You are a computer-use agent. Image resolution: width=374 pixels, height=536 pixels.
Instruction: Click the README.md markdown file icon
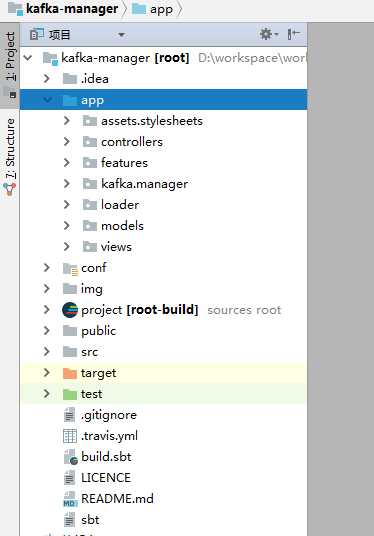point(70,499)
